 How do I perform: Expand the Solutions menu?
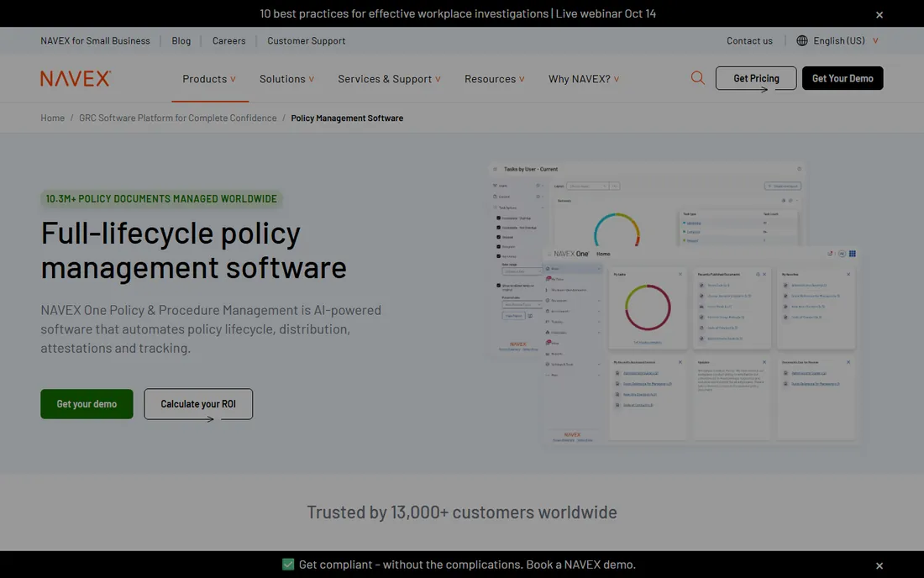pyautogui.click(x=287, y=79)
